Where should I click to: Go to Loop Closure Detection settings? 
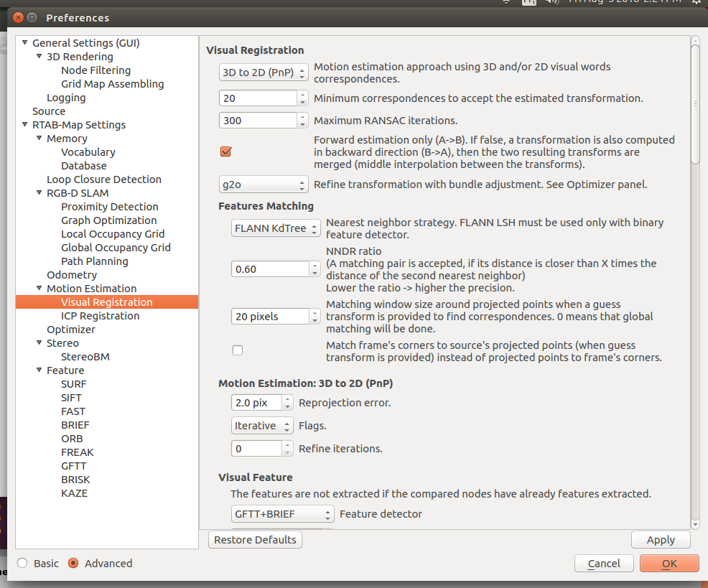coord(104,179)
